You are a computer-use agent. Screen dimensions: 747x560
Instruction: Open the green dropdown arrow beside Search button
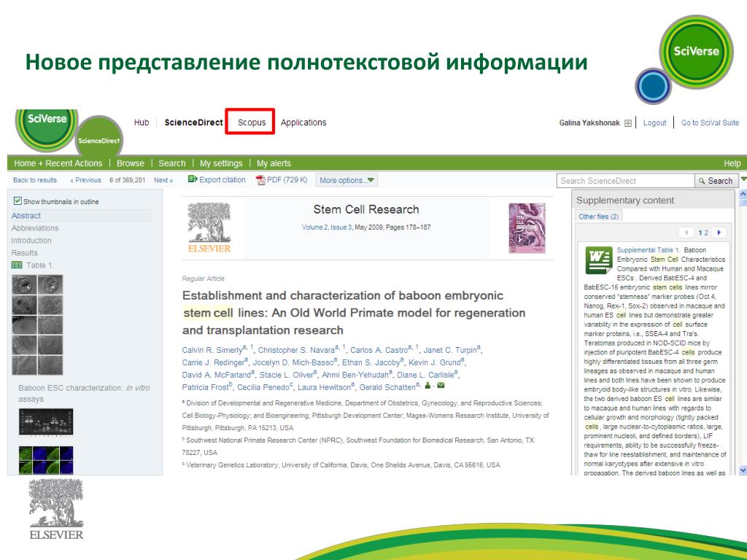743,179
